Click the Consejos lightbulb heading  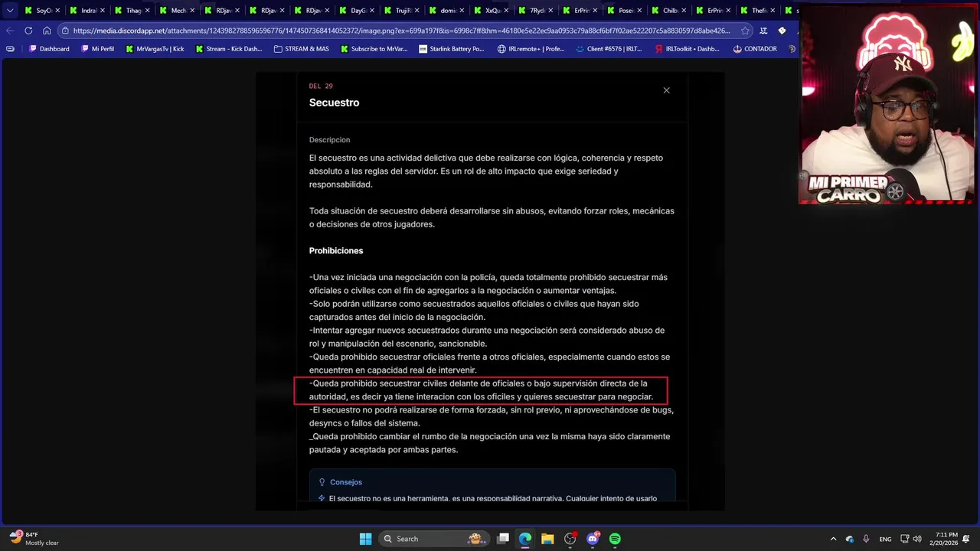click(x=341, y=482)
